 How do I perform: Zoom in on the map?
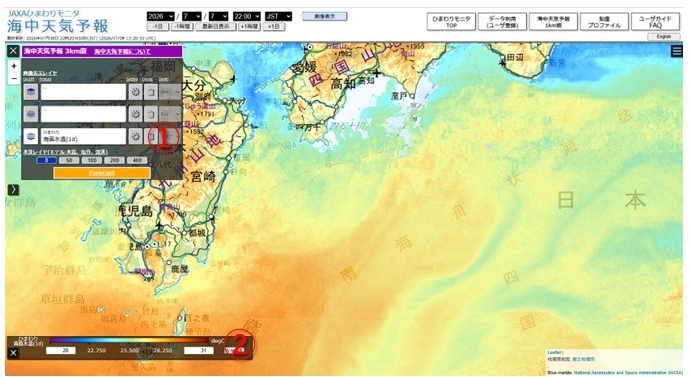point(14,66)
